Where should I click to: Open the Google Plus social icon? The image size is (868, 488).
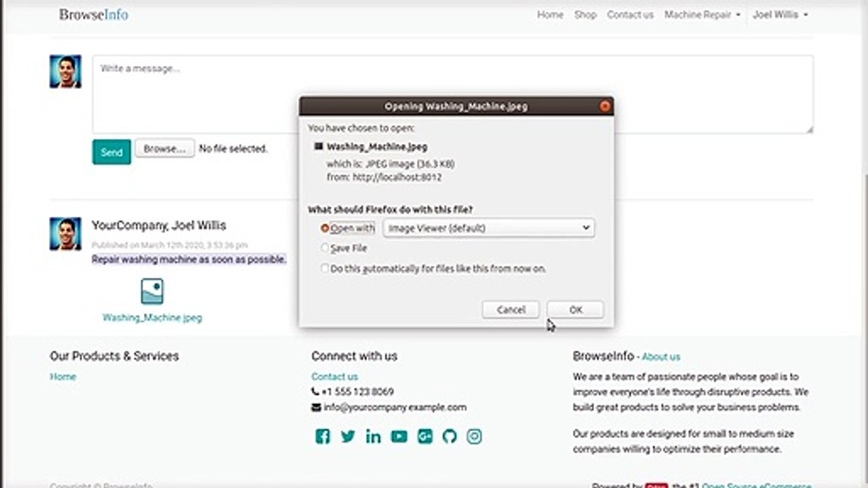425,436
